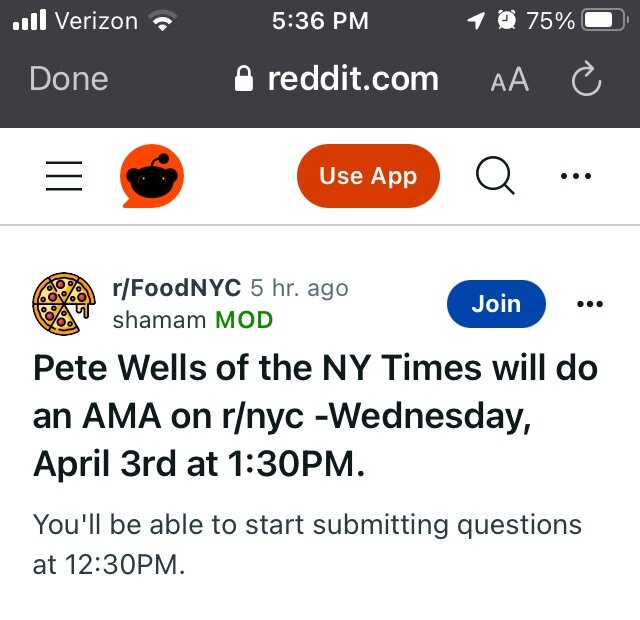Image resolution: width=640 pixels, height=620 pixels.
Task: Tap the Reddit Snoo logo
Action: (152, 177)
